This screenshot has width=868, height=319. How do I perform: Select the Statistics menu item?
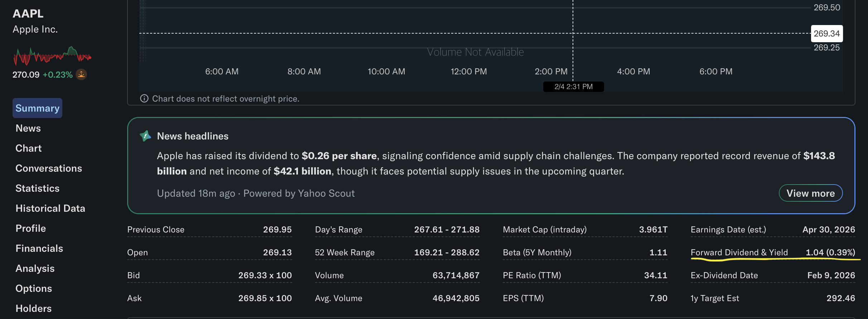point(38,188)
